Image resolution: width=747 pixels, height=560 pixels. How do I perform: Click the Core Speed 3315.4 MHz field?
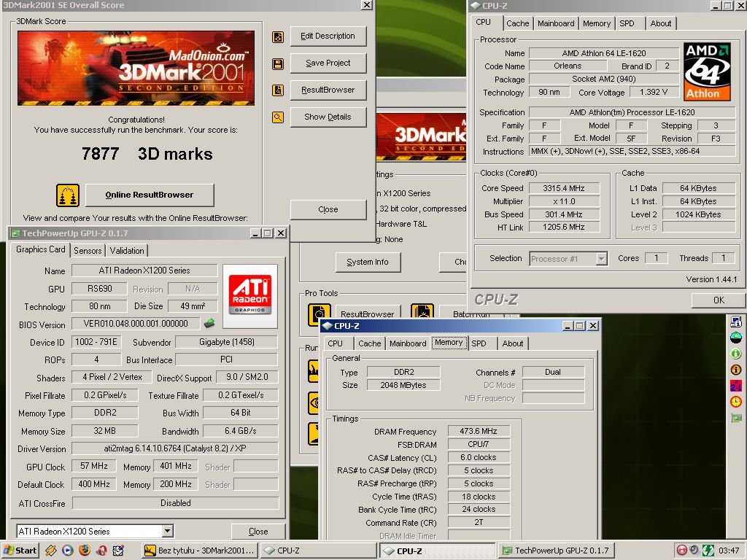564,188
